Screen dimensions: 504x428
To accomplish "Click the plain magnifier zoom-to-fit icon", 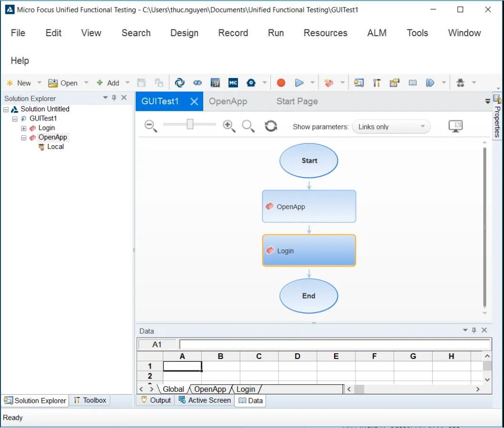I will click(x=248, y=126).
